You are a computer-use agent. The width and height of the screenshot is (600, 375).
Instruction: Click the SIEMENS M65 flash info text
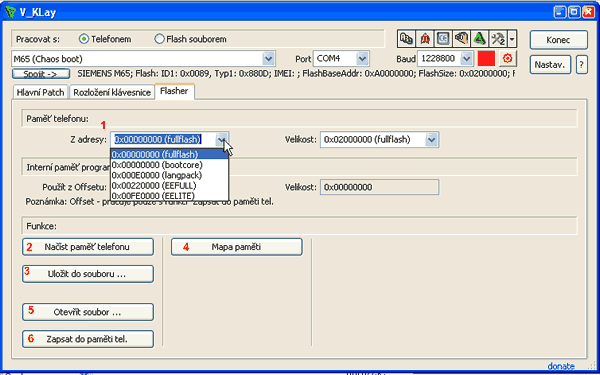[x=296, y=73]
